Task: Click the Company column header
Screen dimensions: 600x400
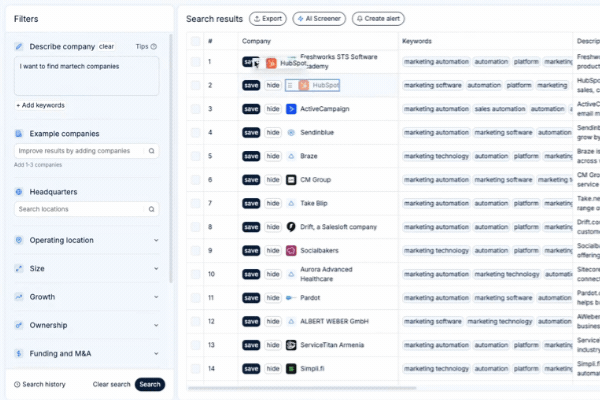Action: tap(256, 41)
